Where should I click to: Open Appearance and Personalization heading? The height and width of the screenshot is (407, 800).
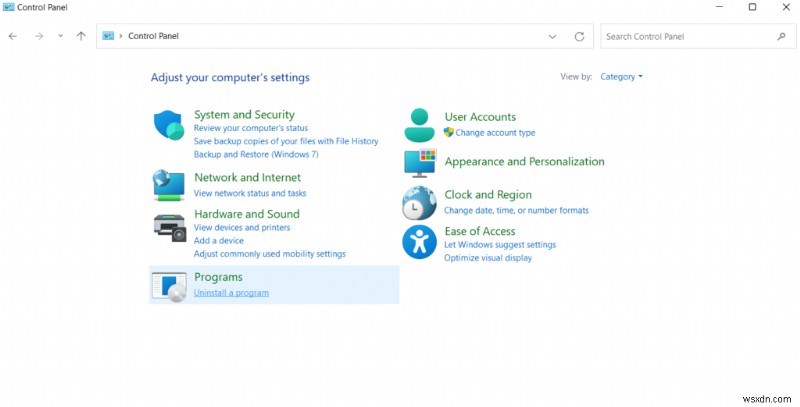point(524,162)
